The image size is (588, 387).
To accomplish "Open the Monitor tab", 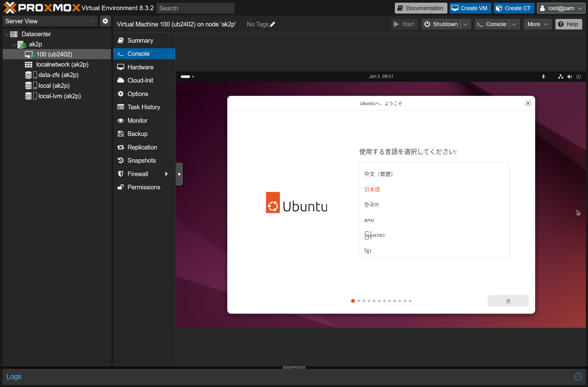I will pos(144,121).
